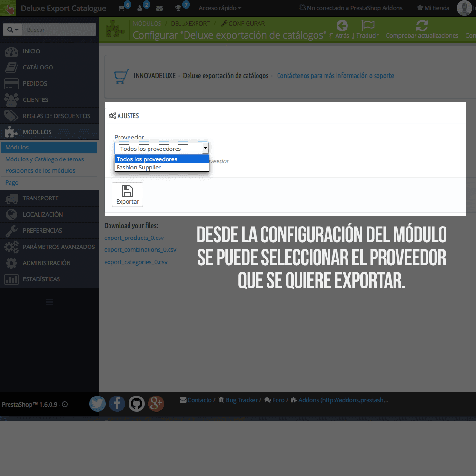Screen dimensions: 476x476
Task: Open the Pago submenu entry
Action: tap(12, 182)
